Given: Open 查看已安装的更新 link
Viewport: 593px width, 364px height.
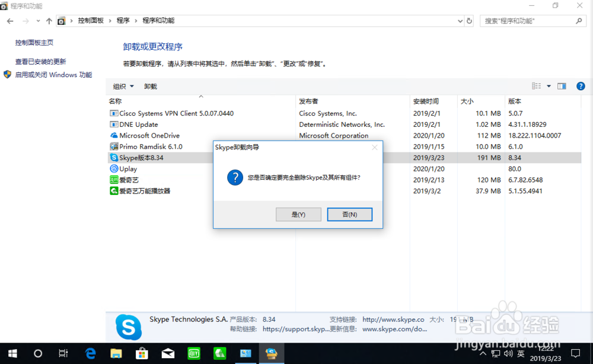Looking at the screenshot, I should coord(40,61).
